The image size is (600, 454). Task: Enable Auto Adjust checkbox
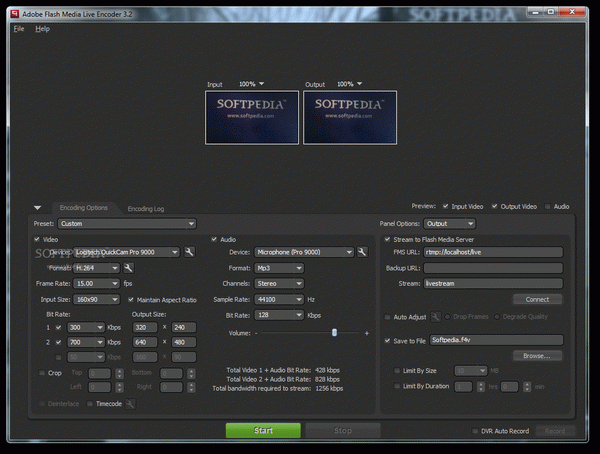pos(387,317)
